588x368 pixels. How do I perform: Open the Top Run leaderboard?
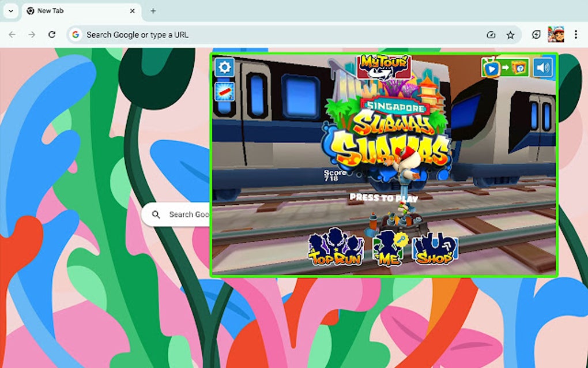coord(336,246)
